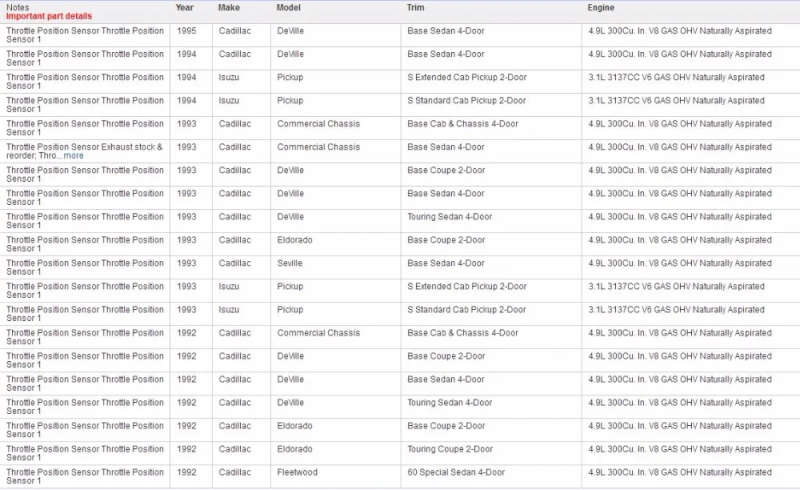Click the Year column header
The width and height of the screenshot is (800, 490).
click(x=184, y=8)
